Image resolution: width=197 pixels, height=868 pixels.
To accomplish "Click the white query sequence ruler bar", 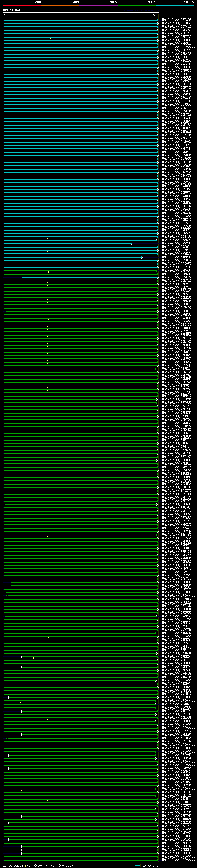I will click(81, 12).
